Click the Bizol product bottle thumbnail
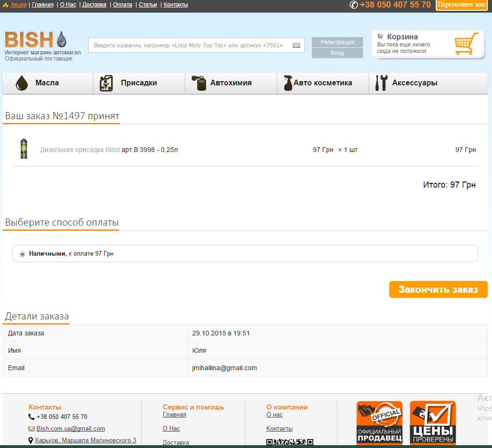Screen dimensions: 492x448 click(23, 149)
